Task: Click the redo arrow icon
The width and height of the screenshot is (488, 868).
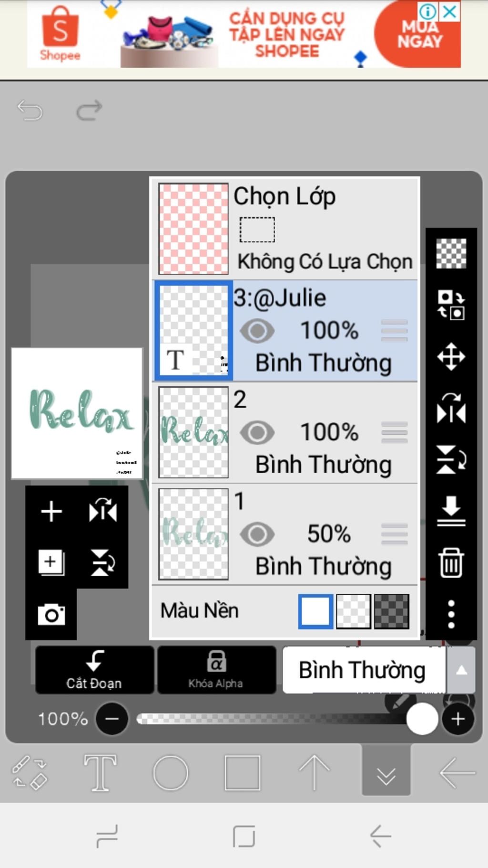Action: (89, 111)
